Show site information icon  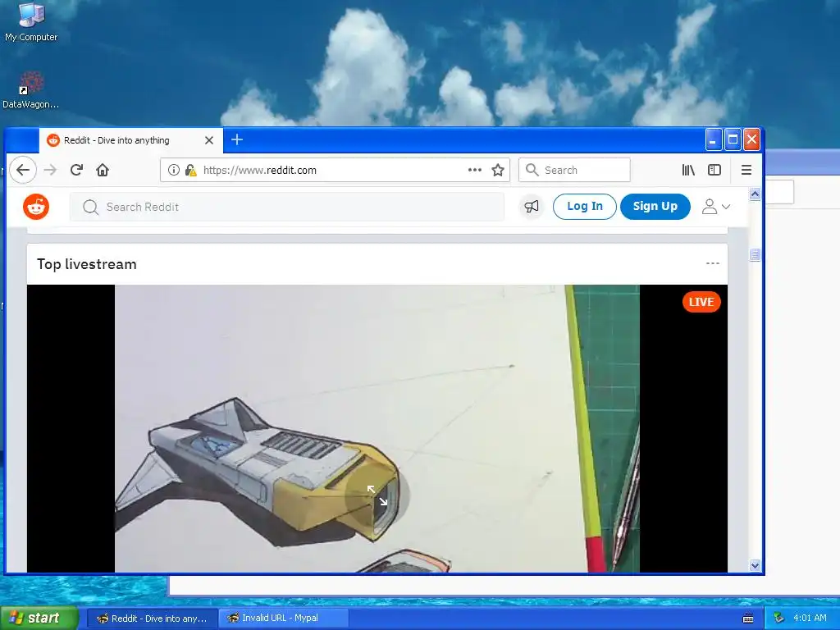[174, 170]
